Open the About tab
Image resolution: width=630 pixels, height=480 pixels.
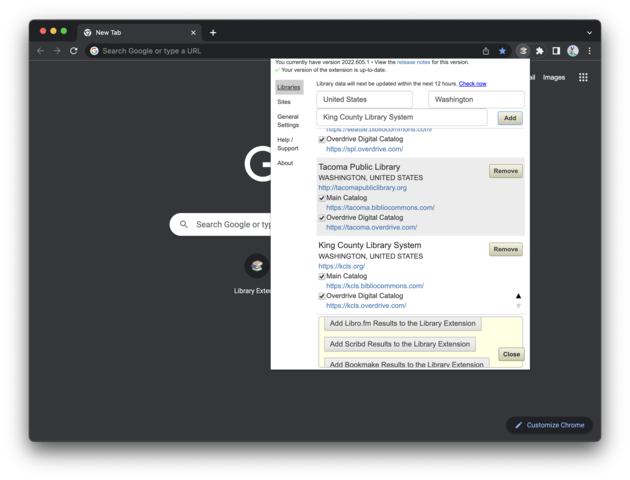point(285,163)
